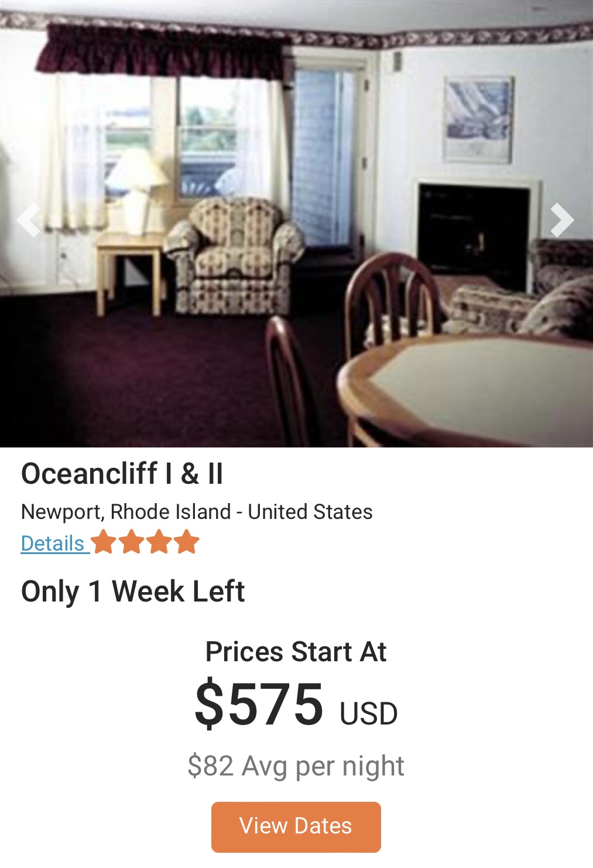Go to the previous resort photo arrow
The width and height of the screenshot is (593, 868).
(x=29, y=220)
